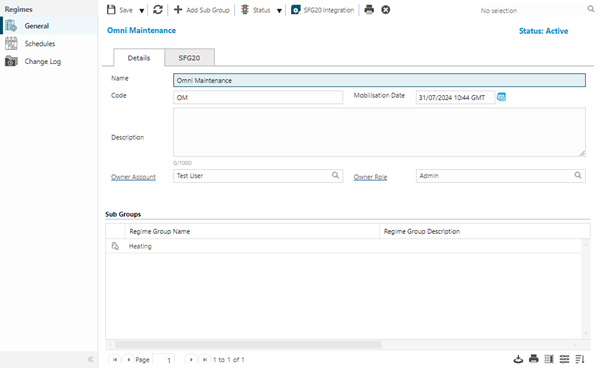Click the circled X close icon in the toolbar
The height and width of the screenshot is (368, 600).
point(386,10)
